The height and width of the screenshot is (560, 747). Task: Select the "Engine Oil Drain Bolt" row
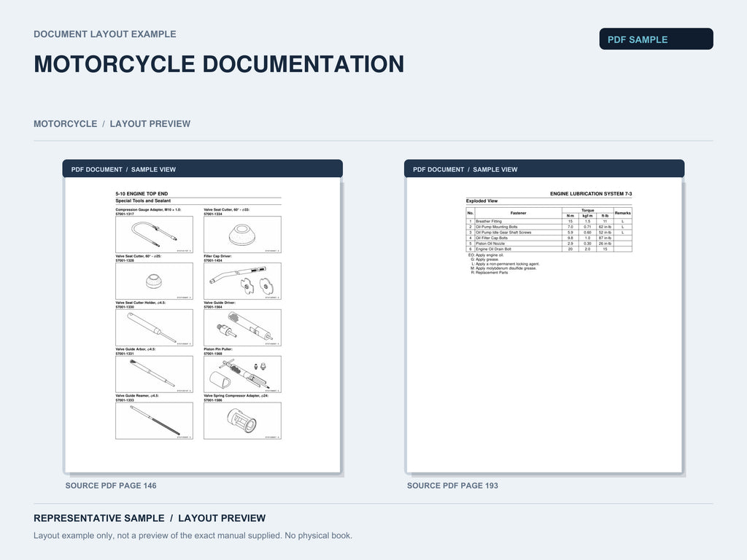click(549, 249)
